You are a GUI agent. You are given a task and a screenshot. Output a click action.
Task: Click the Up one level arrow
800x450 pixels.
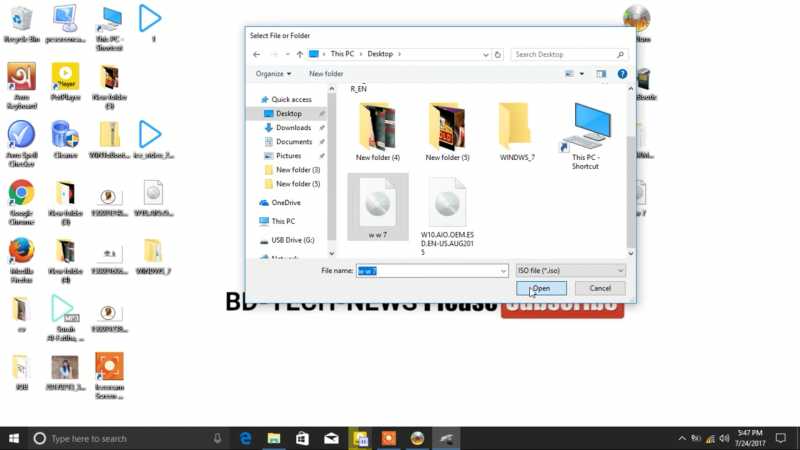point(299,54)
